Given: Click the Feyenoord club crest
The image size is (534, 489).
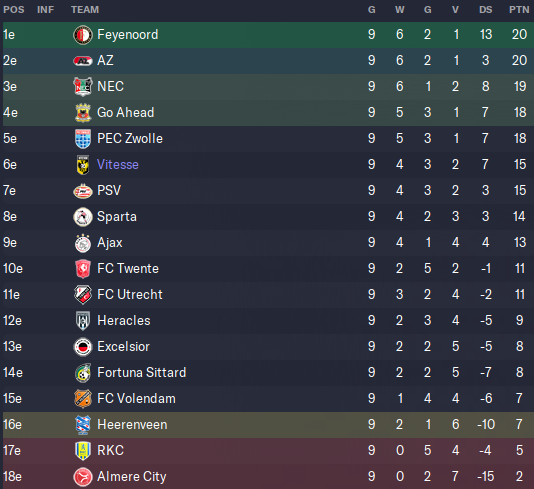Looking at the screenshot, I should (x=83, y=35).
